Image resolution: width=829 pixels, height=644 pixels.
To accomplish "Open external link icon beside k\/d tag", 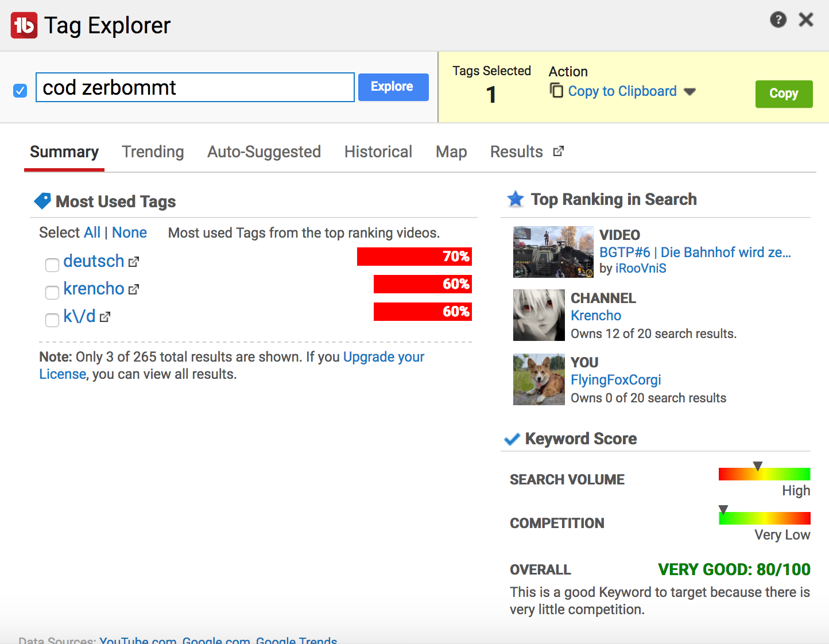I will tap(105, 317).
